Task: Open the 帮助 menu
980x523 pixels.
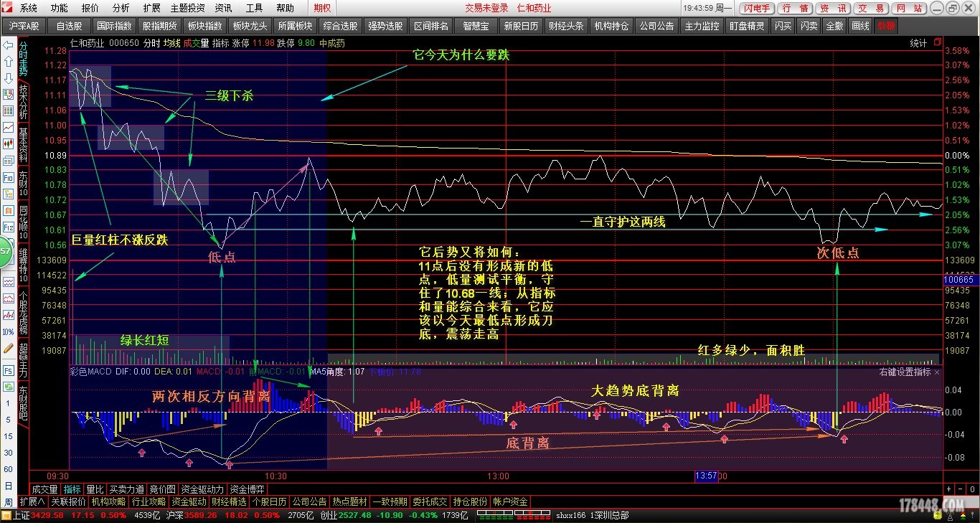Action: 285,8
